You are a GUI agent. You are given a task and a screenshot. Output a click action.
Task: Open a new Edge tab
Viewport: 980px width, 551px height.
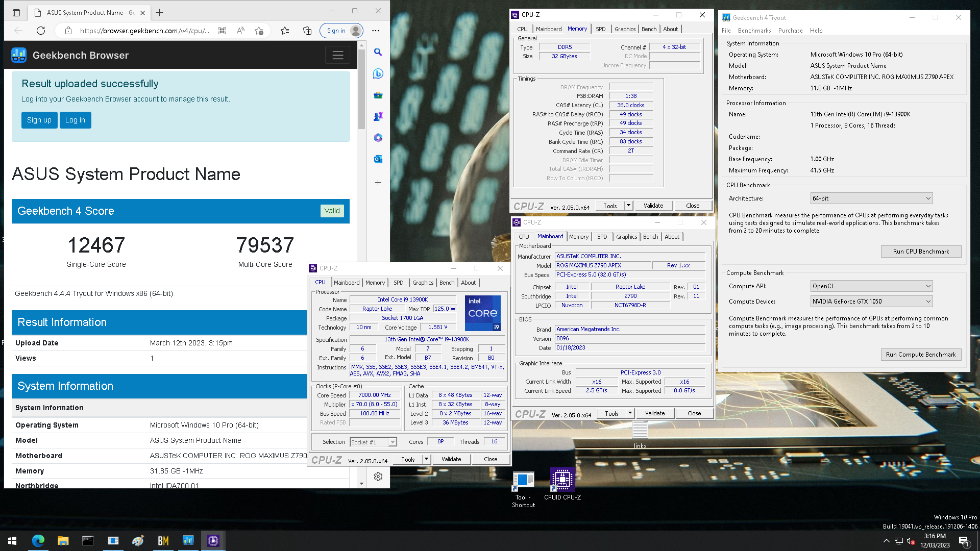(160, 12)
